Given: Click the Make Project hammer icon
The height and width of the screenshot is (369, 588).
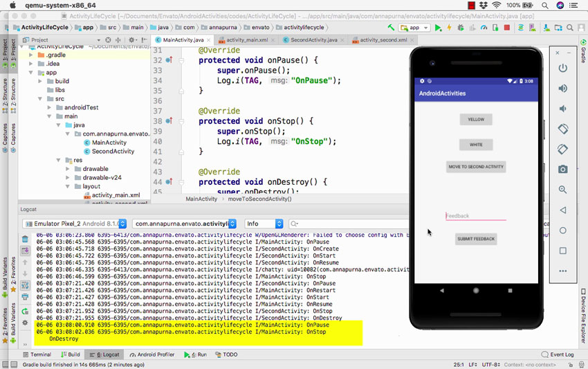Looking at the screenshot, I should click(391, 28).
